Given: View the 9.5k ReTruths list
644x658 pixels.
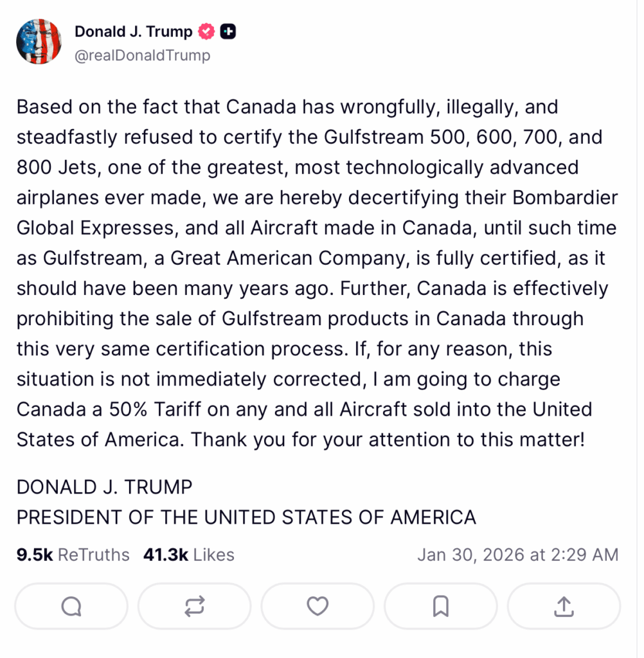Looking at the screenshot, I should point(73,555).
